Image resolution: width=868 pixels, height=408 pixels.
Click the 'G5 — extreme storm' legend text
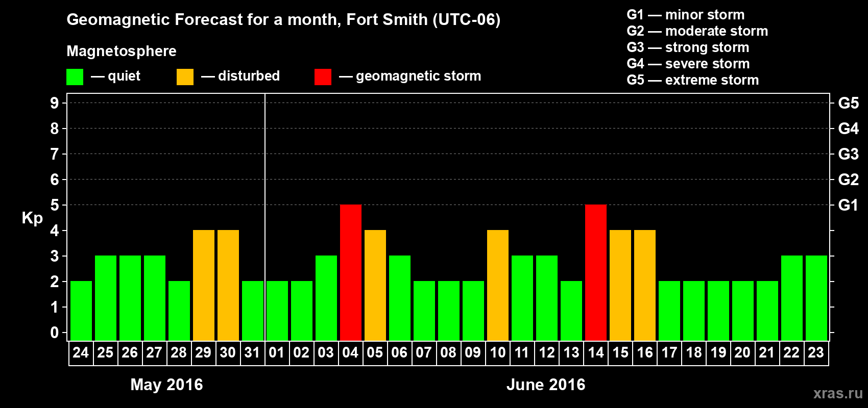tap(693, 80)
